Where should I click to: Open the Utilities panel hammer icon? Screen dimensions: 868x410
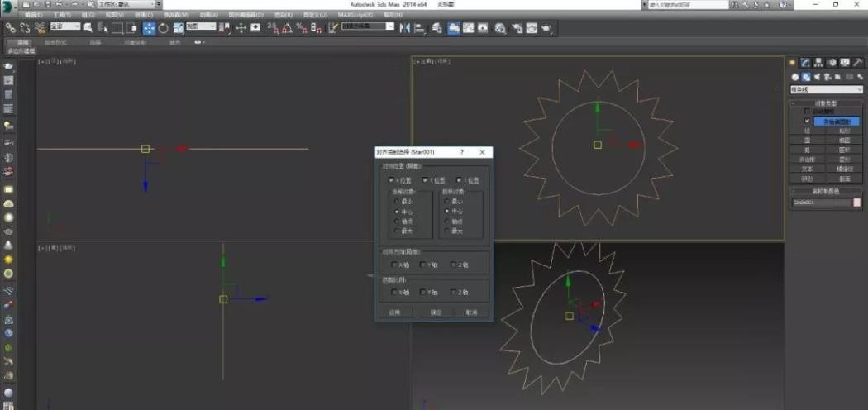pyautogui.click(x=858, y=63)
